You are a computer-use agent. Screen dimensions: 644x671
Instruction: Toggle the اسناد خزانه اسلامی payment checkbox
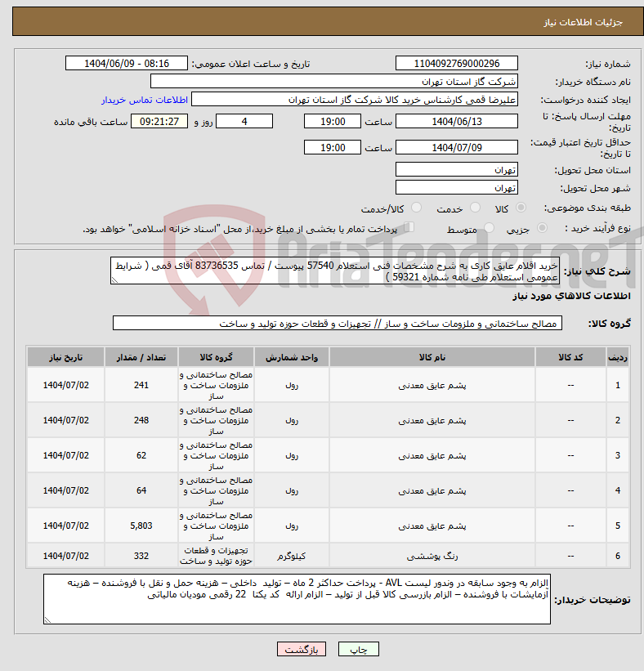409,227
